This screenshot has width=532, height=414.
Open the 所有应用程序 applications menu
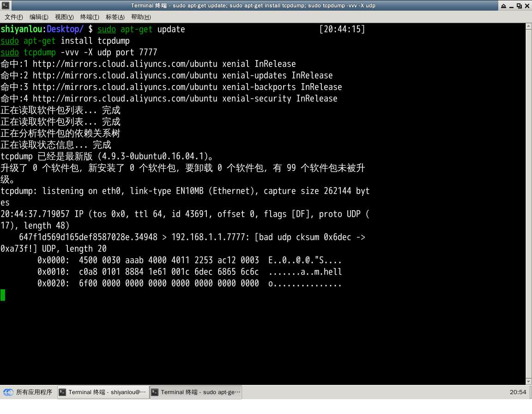tap(29, 392)
